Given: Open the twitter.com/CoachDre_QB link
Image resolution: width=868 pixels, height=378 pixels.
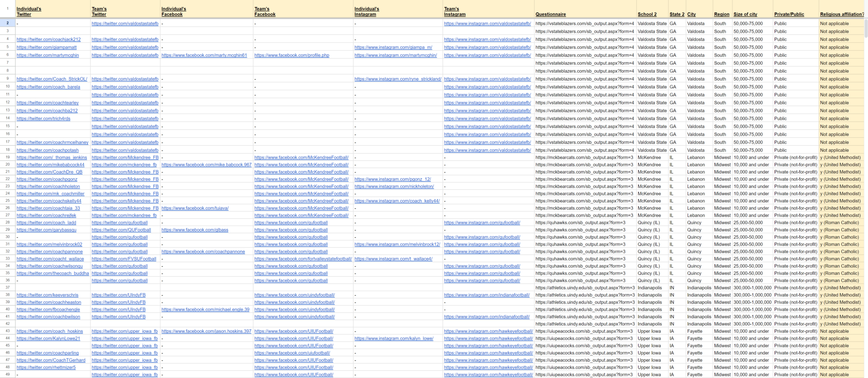Looking at the screenshot, I should 50,172.
